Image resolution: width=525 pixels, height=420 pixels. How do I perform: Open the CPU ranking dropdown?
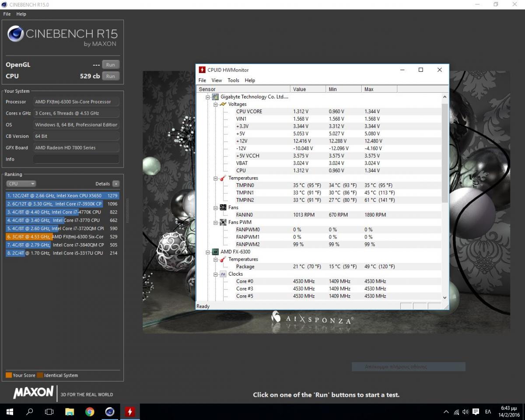(x=21, y=184)
